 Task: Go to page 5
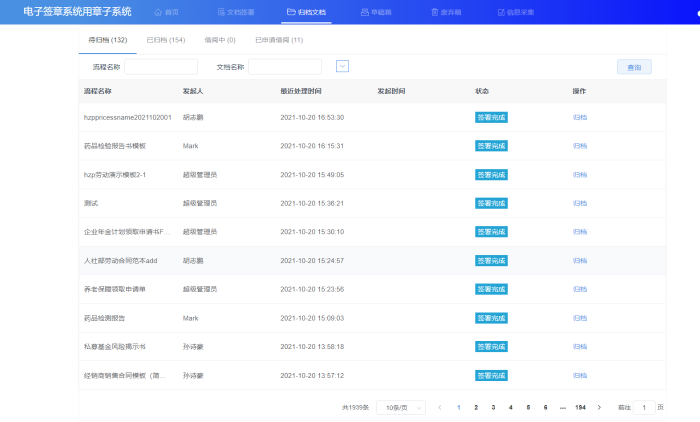coord(528,407)
